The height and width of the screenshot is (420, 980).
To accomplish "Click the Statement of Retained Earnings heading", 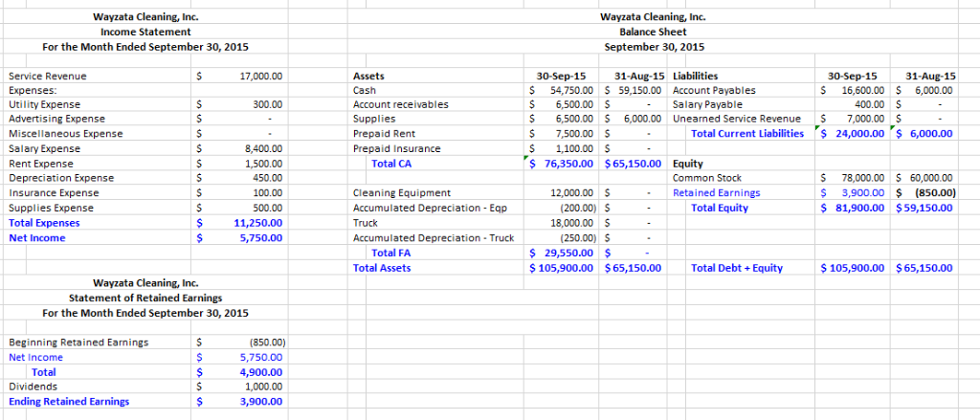I will (145, 298).
